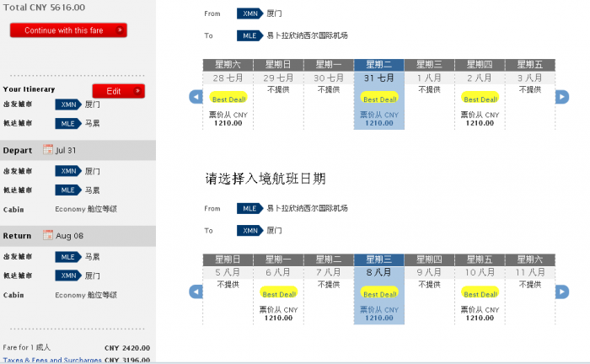Click next-week arrow on outbound calendar
Viewport: 590px width, 364px height.
click(561, 98)
